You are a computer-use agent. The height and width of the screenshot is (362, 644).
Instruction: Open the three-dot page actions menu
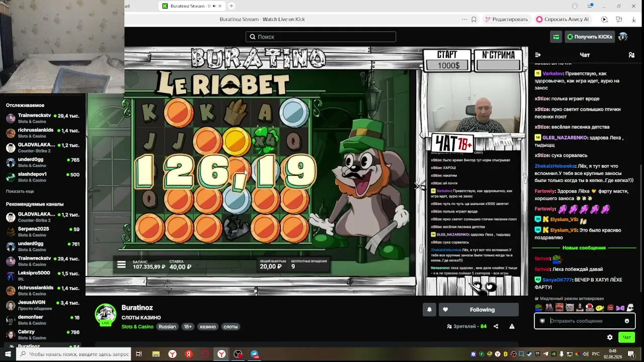[x=464, y=19]
